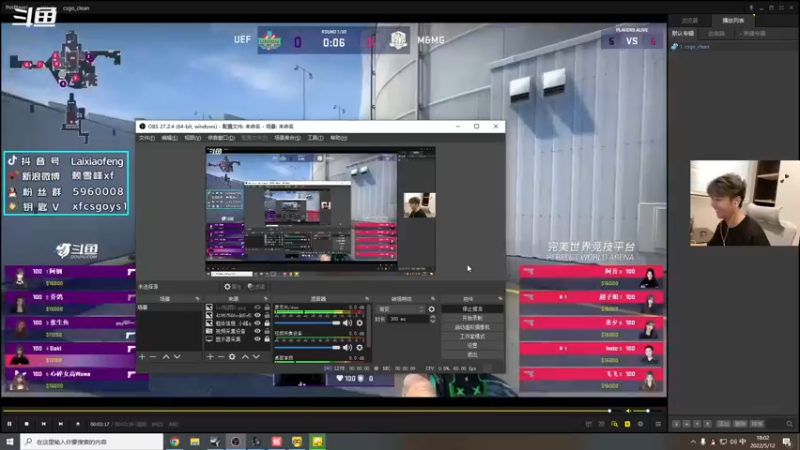Move the scene up in OBS scenes panel

[x=166, y=357]
